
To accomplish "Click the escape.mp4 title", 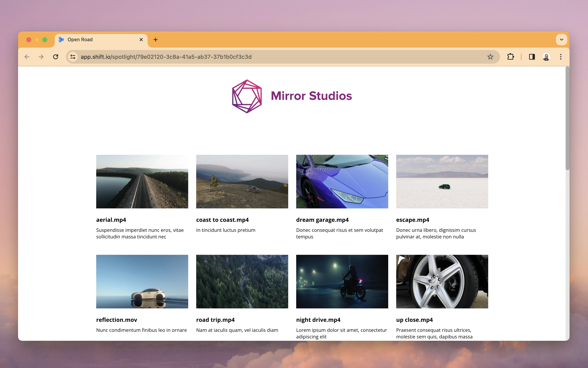I will pyautogui.click(x=413, y=220).
